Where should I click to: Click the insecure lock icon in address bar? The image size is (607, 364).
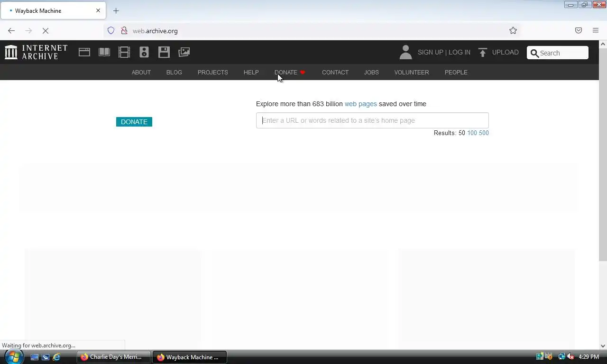(124, 30)
